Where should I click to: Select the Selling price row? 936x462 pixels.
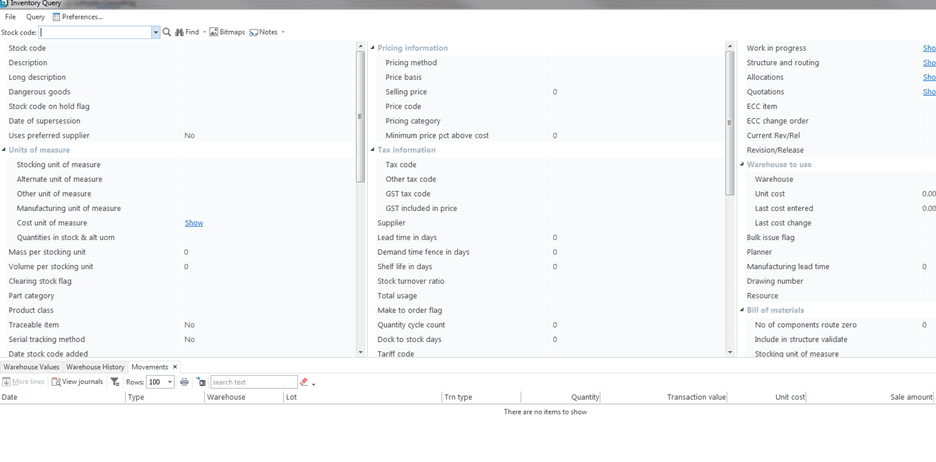[x=550, y=92]
